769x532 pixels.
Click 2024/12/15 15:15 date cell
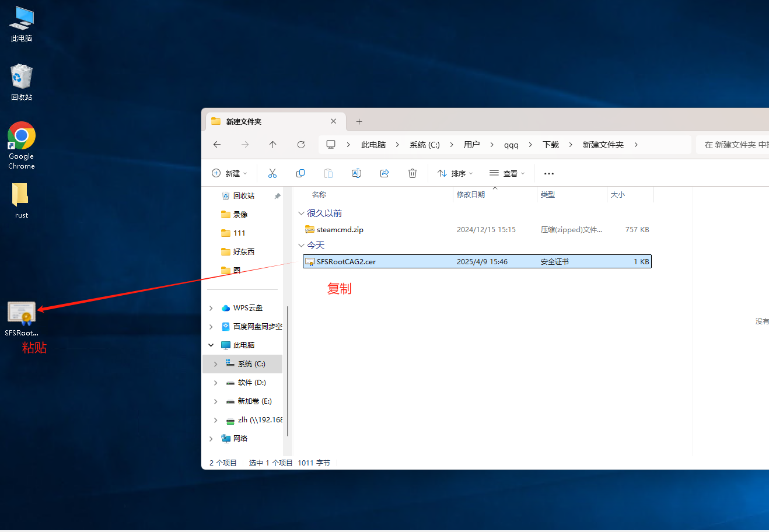coord(486,230)
